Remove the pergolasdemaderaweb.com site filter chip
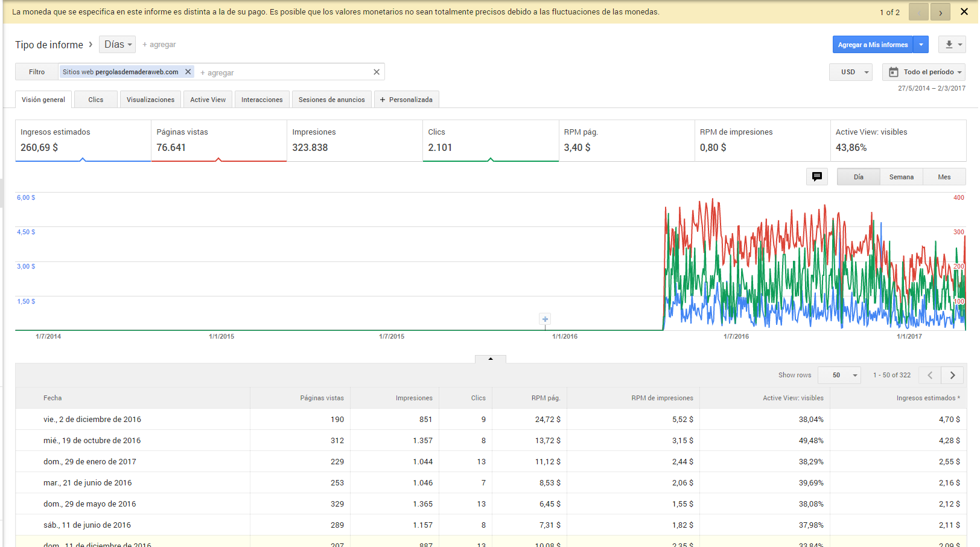This screenshot has width=980, height=547. (x=188, y=72)
